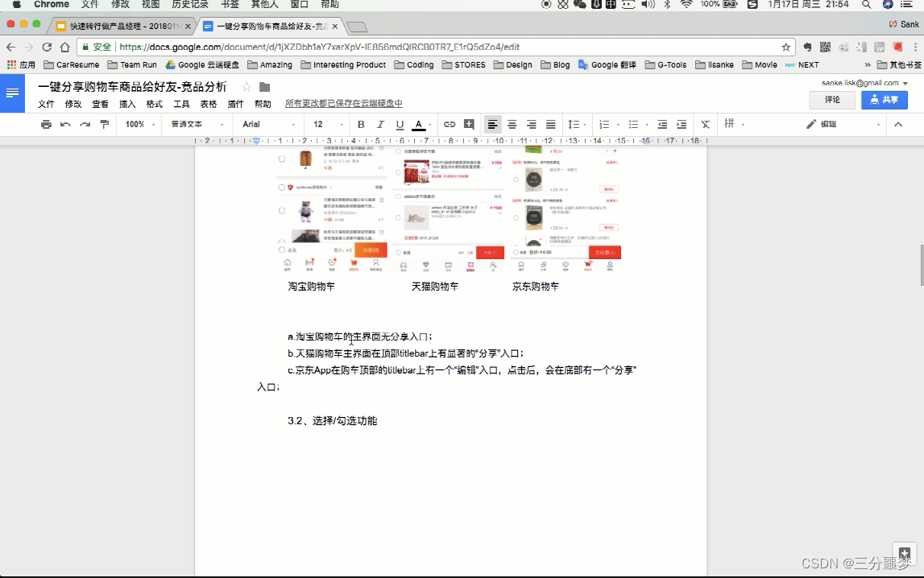Open the Apple menu

[16, 4]
